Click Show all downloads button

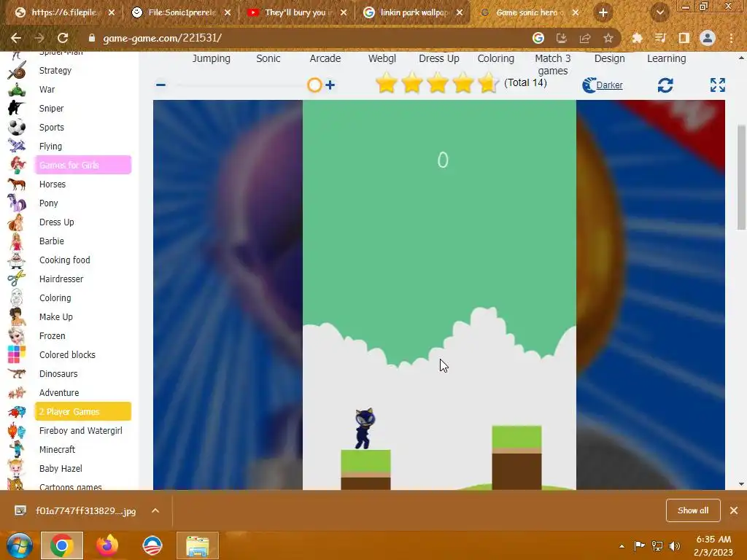point(693,510)
